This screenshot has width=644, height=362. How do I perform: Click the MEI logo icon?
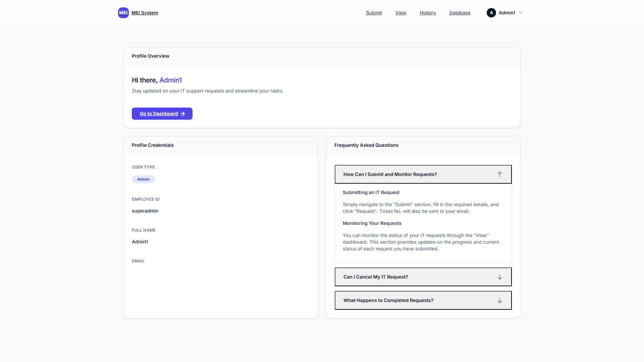click(123, 13)
